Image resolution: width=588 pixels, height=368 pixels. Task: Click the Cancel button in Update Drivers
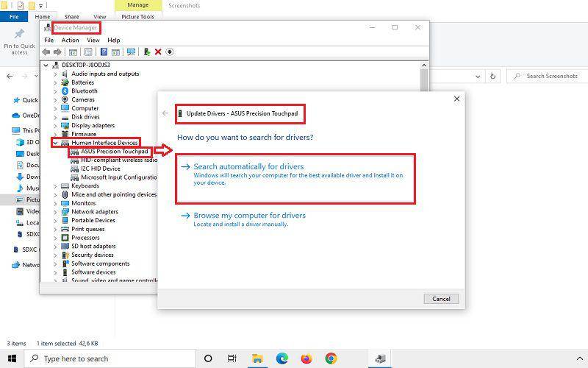[441, 299]
